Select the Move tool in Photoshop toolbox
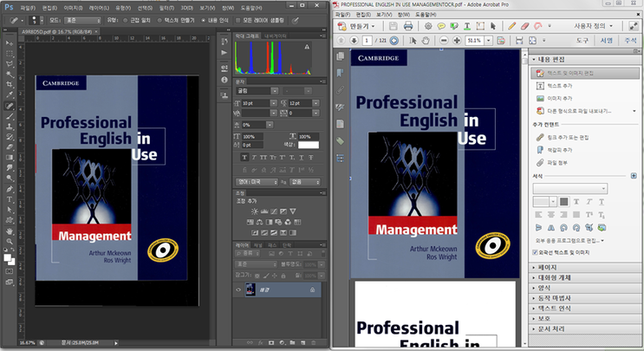Image resolution: width=644 pixels, height=351 pixels. pyautogui.click(x=9, y=43)
